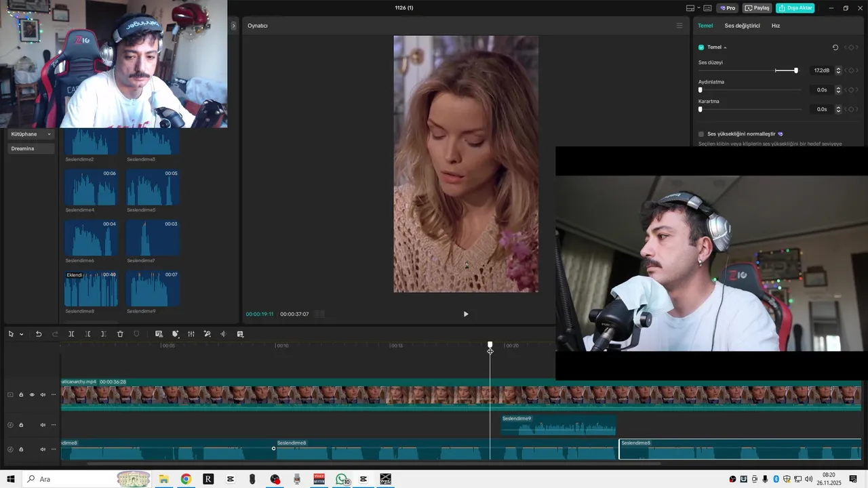Adjust the Ses düzeyi volume slider
This screenshot has height=488, width=868.
pyautogui.click(x=796, y=70)
